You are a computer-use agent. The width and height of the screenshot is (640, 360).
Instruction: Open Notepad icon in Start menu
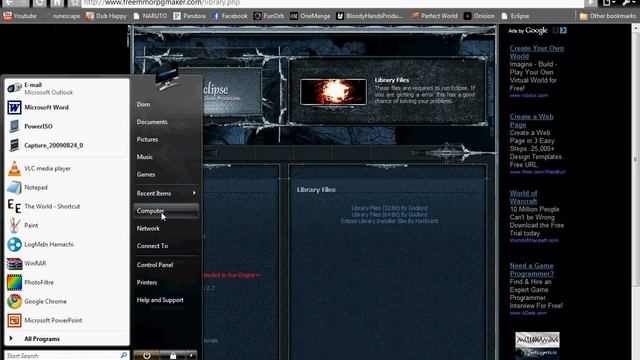click(14, 187)
